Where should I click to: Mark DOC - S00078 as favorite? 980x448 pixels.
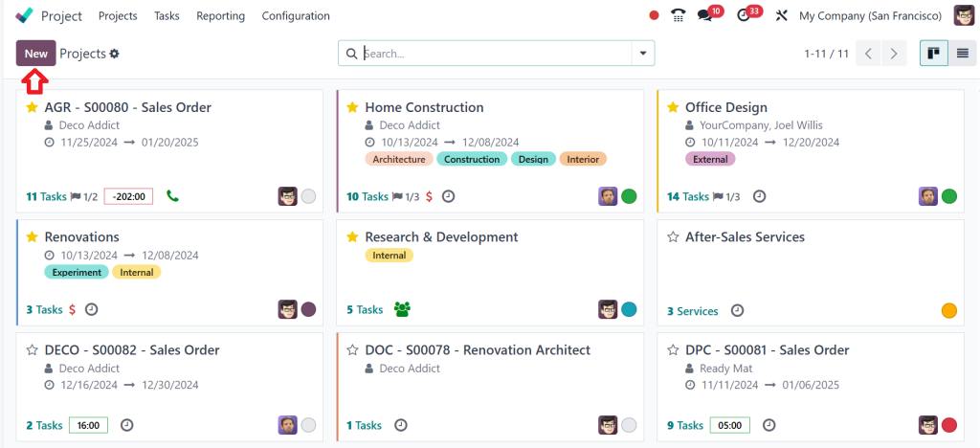[352, 350]
